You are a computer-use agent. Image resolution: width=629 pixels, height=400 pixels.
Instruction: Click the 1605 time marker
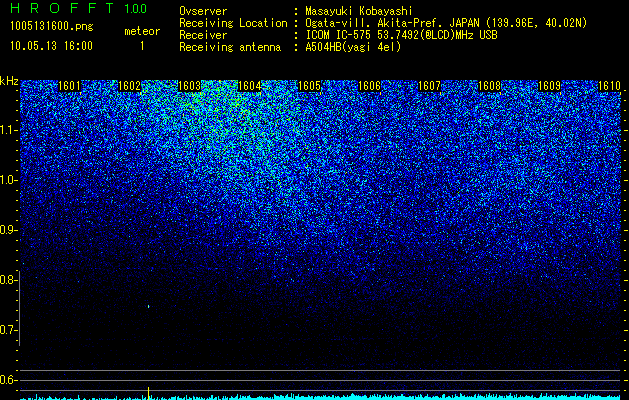click(310, 86)
